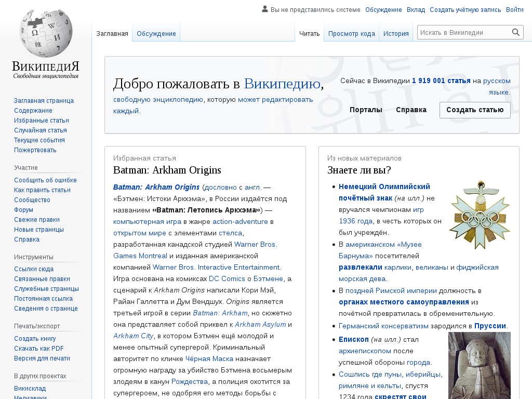The height and width of the screenshot is (399, 532).
Task: Click the «action-adventure» link
Action: (240, 221)
